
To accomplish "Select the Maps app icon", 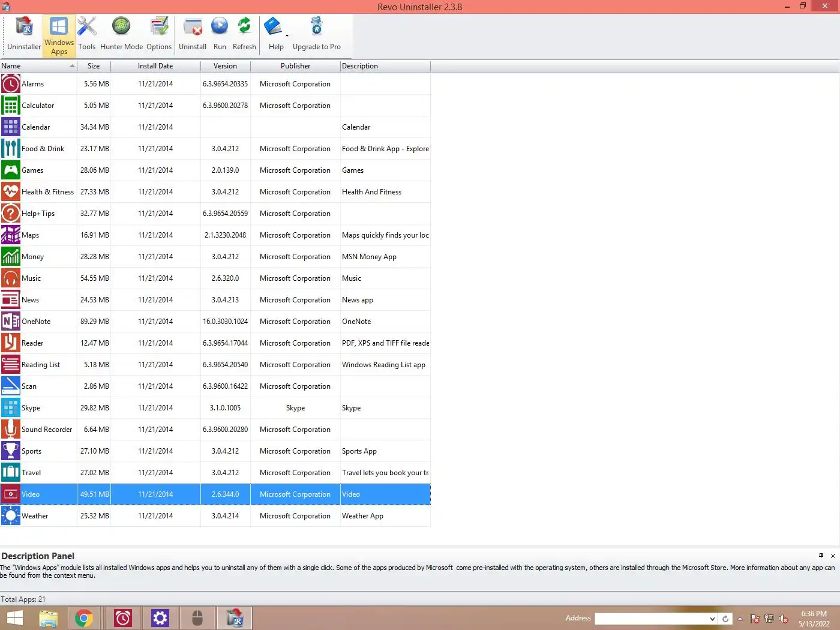I will [x=11, y=235].
